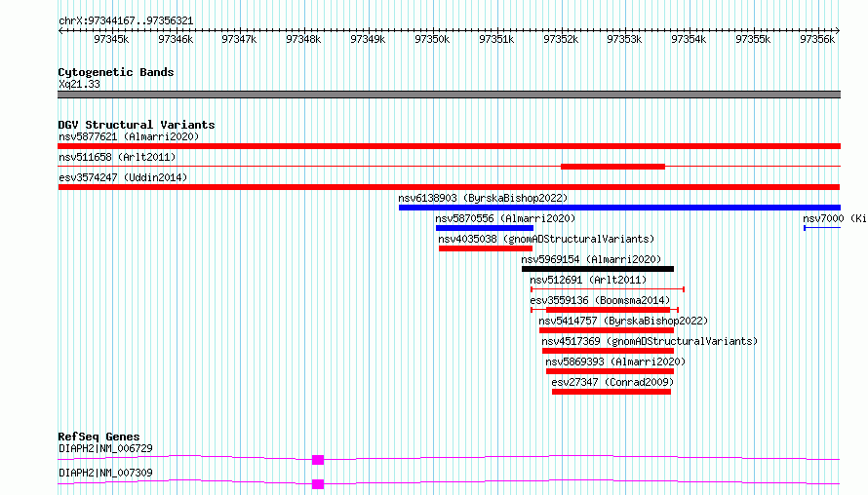The width and height of the screenshot is (868, 495).
Task: Select the red bar under esv3574247
Action: [449, 187]
